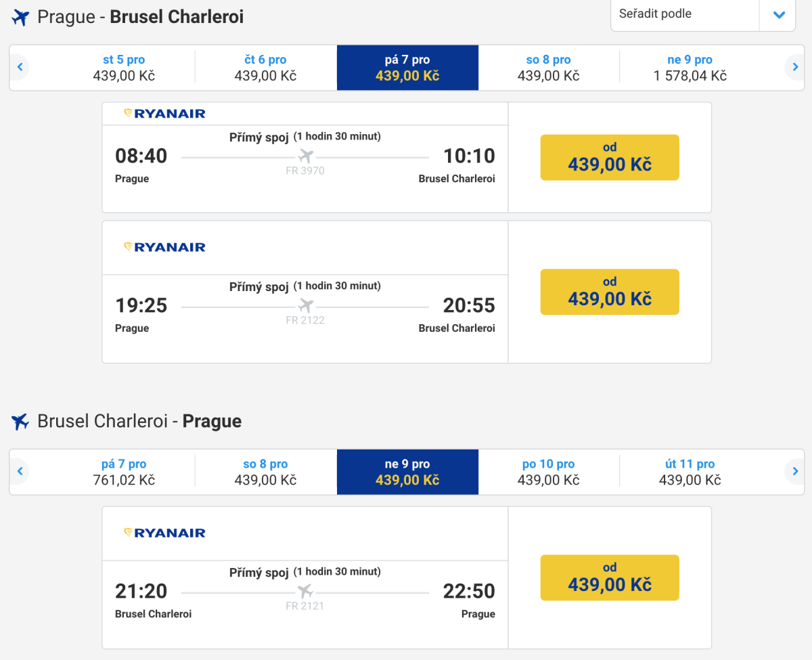Click the airplane icon beside Prague - Brusel Charleroi
Image resolution: width=812 pixels, height=660 pixels.
(x=21, y=18)
